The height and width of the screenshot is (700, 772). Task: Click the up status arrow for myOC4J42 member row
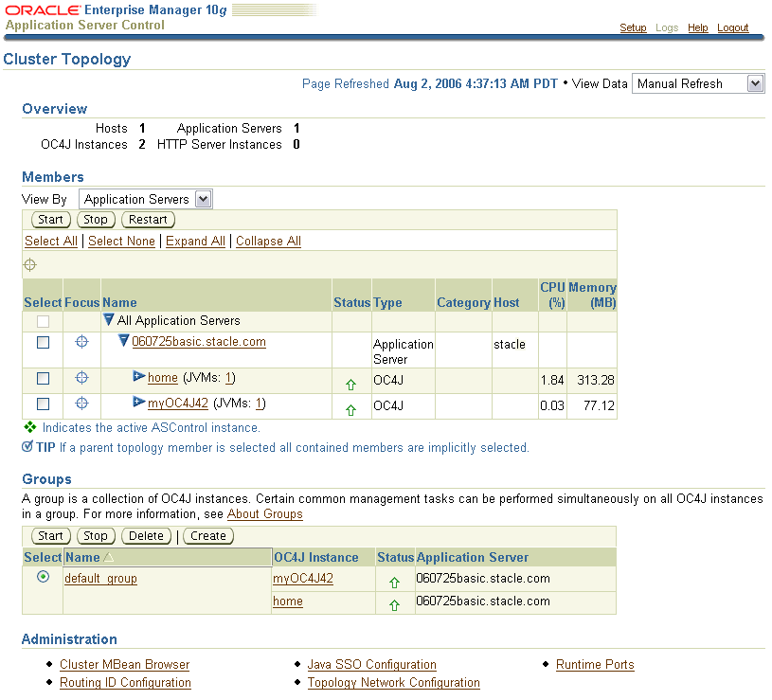tap(350, 409)
